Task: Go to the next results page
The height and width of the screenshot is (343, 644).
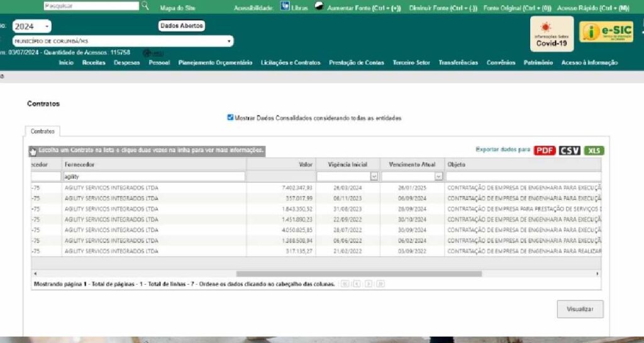Action: tap(369, 284)
